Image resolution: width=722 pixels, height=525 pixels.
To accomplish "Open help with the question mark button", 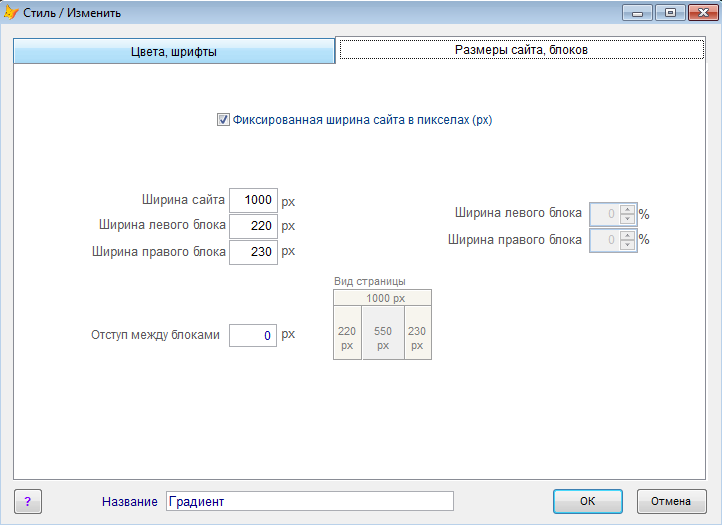I will tap(27, 501).
